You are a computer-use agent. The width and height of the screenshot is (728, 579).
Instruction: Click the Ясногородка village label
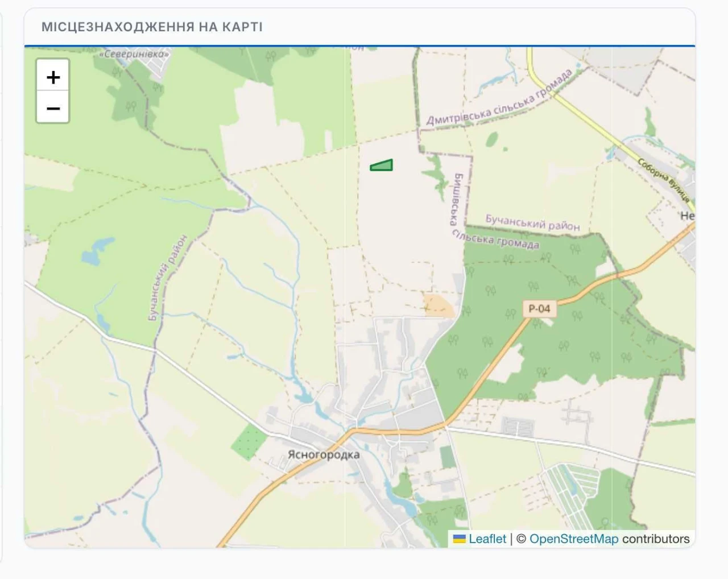pyautogui.click(x=324, y=455)
